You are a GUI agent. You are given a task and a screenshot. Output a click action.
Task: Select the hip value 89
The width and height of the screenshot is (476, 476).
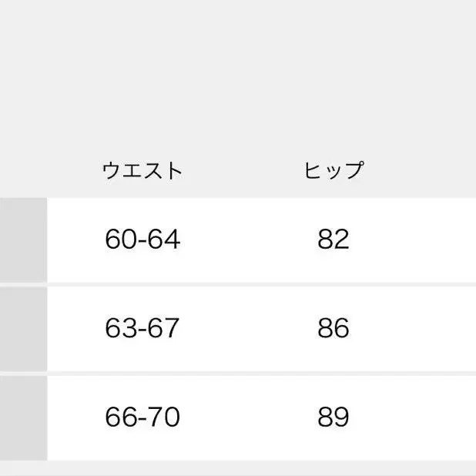[333, 417]
